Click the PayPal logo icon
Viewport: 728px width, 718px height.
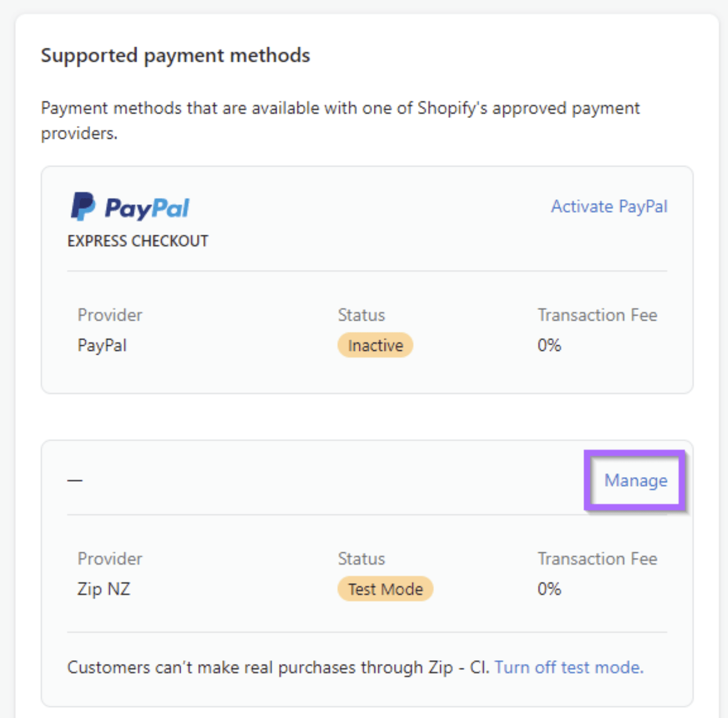pos(129,207)
